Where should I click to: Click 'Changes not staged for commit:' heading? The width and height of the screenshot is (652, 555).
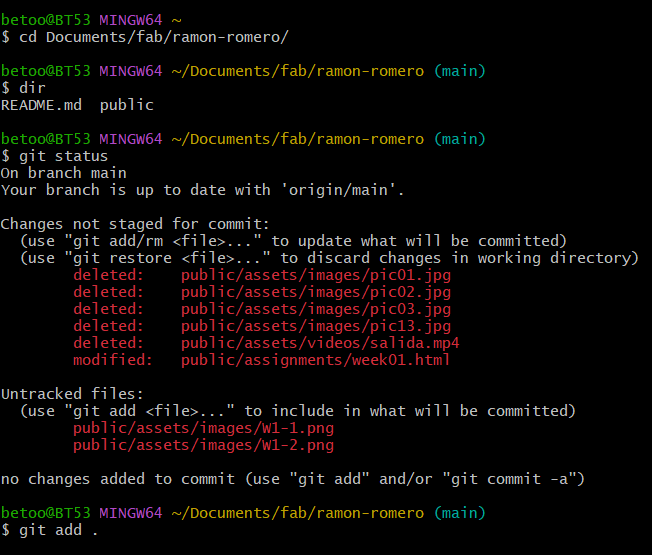click(135, 224)
